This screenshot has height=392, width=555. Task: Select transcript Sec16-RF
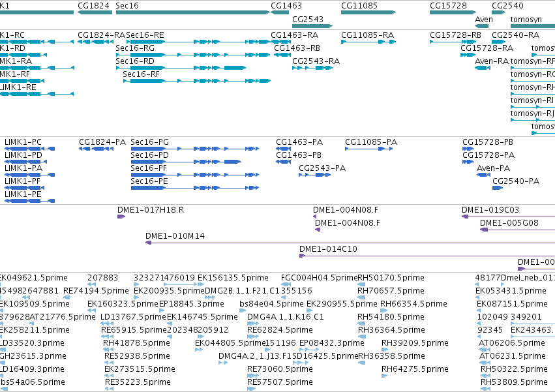[x=142, y=74]
